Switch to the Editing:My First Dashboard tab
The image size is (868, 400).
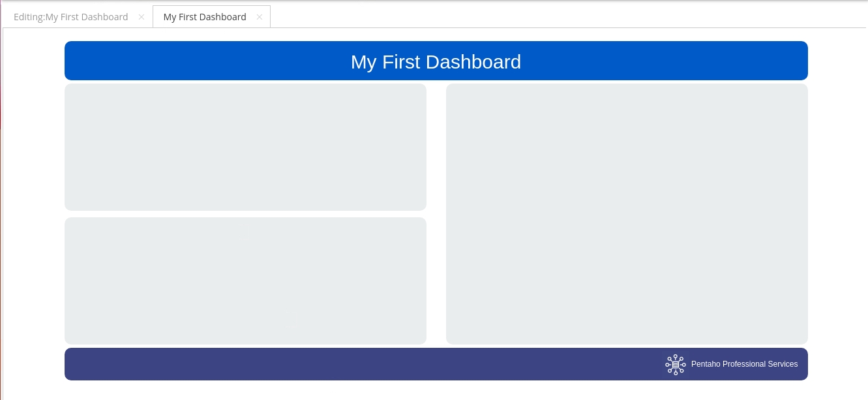pos(70,17)
